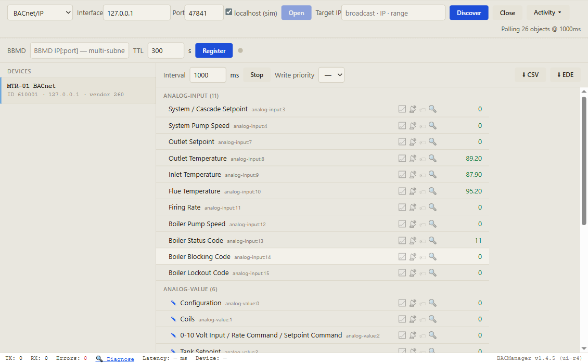Viewport: 588px width, 364px height.
Task: Click pencil edit icon beside Coils
Action: click(174, 319)
